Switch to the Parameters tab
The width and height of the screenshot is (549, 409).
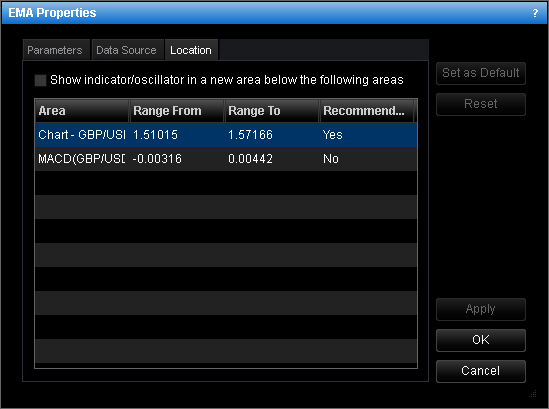[55, 50]
